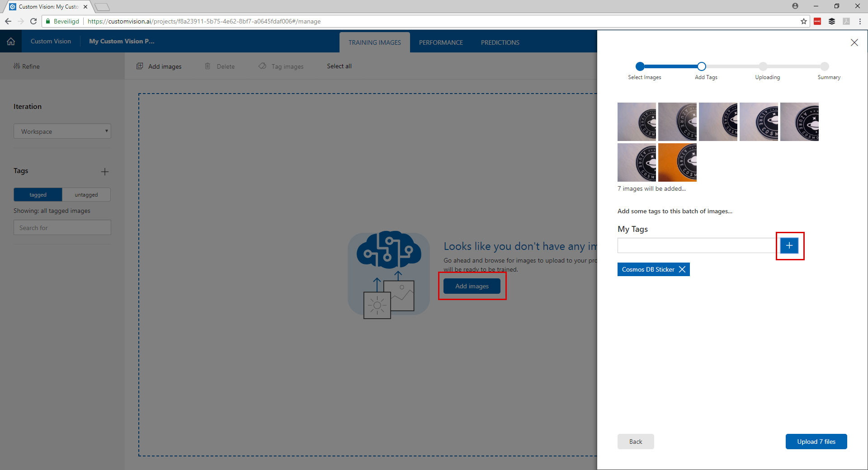This screenshot has width=868, height=470.
Task: Click the Add Tags step marker
Action: point(702,66)
